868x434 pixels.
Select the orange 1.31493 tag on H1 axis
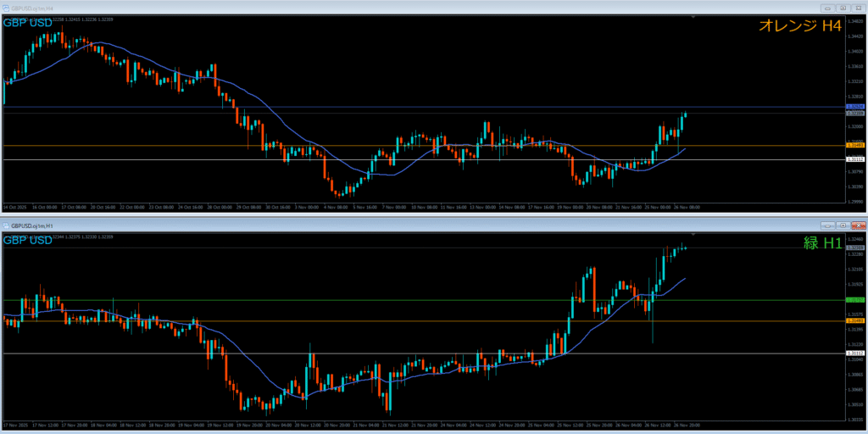click(855, 320)
